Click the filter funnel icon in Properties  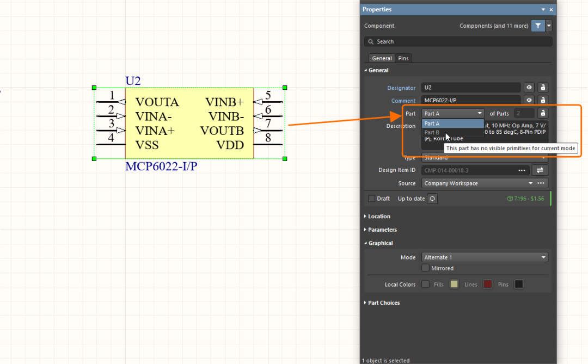[x=538, y=26]
